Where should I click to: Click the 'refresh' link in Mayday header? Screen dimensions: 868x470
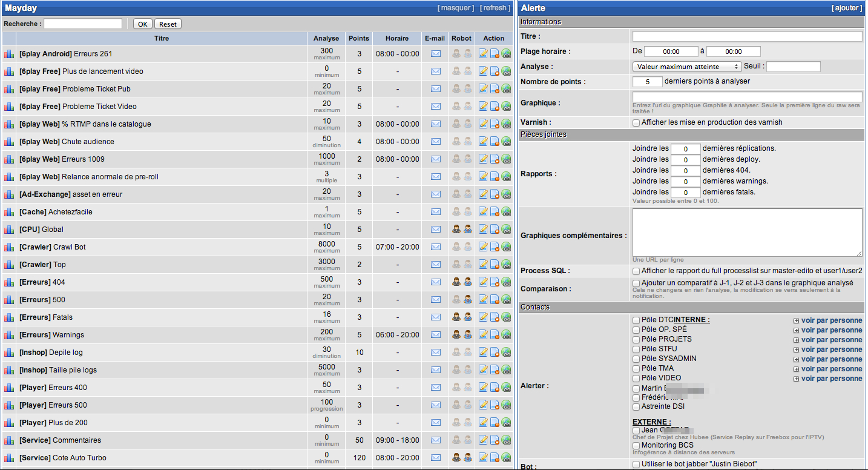(495, 8)
